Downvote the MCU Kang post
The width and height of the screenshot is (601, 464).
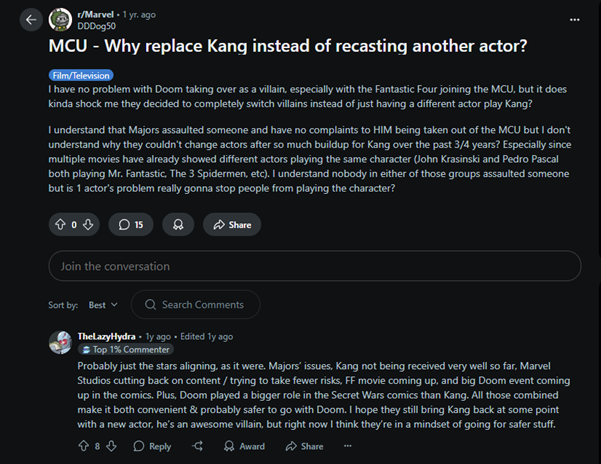click(x=88, y=225)
